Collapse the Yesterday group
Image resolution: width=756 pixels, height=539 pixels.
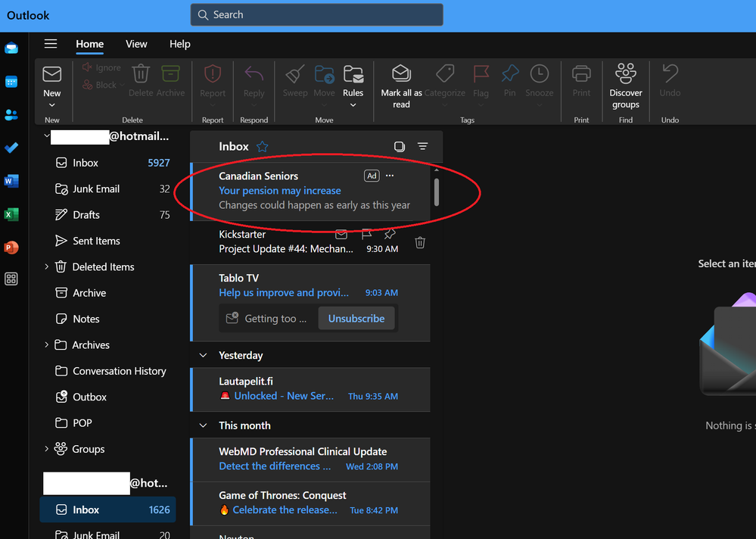pyautogui.click(x=202, y=354)
